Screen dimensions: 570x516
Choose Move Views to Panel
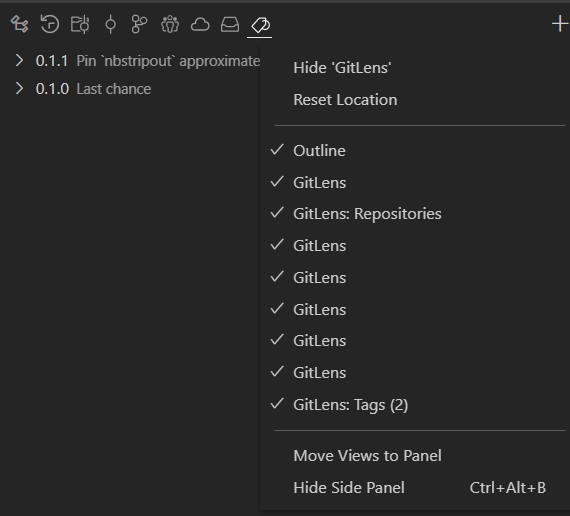point(415,456)
